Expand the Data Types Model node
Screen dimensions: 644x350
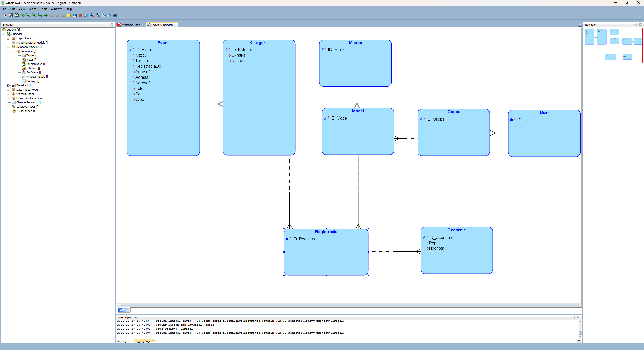[8, 90]
